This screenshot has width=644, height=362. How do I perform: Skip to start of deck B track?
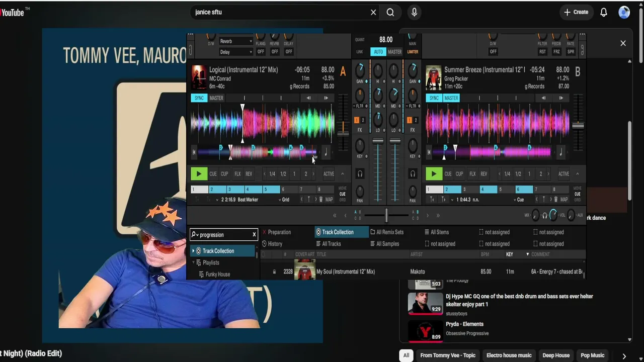429,152
